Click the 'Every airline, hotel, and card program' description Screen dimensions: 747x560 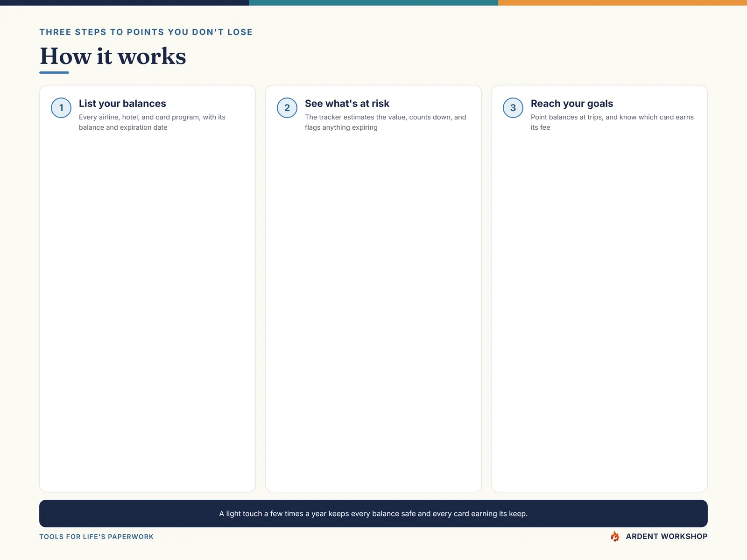(x=152, y=122)
